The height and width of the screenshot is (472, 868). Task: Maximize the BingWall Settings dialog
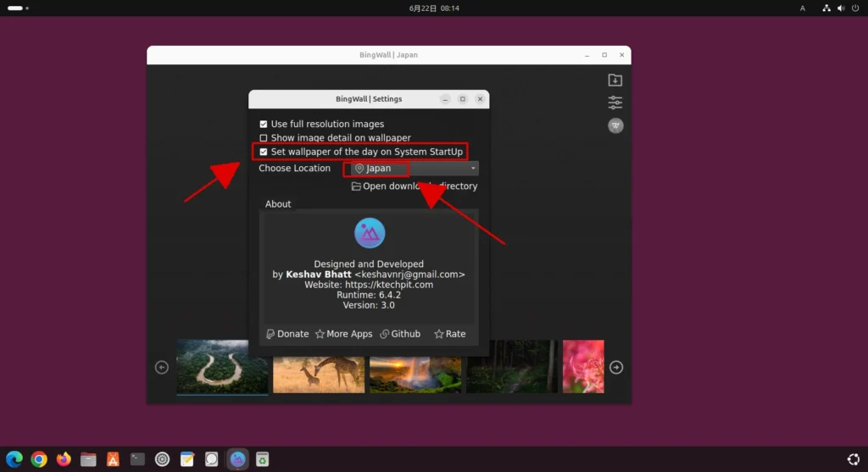pos(463,99)
